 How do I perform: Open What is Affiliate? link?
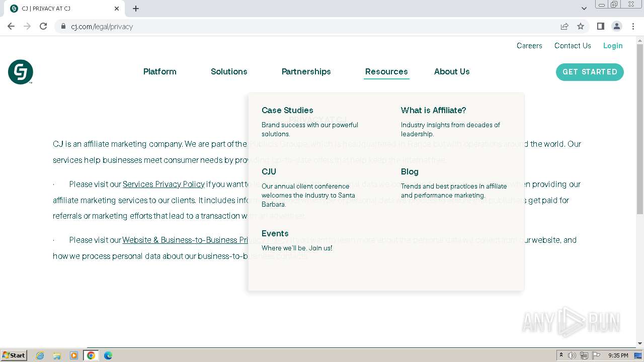tap(434, 110)
